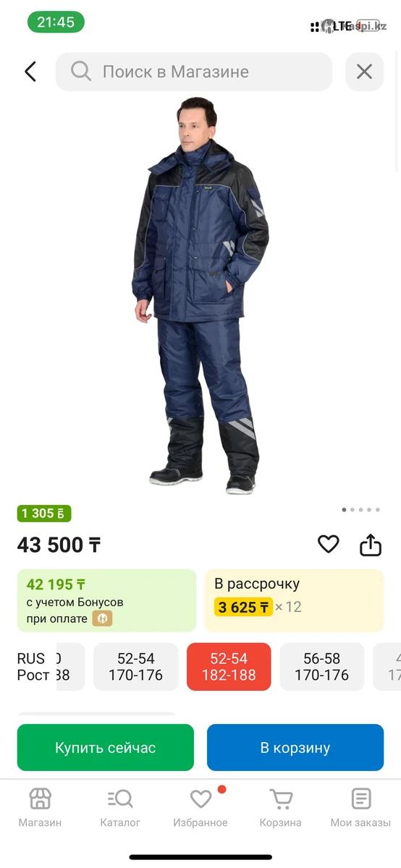Viewport: 401px width, 868px height.
Task: Tap the 42 195 ₸ bonus price box
Action: pyautogui.click(x=107, y=600)
